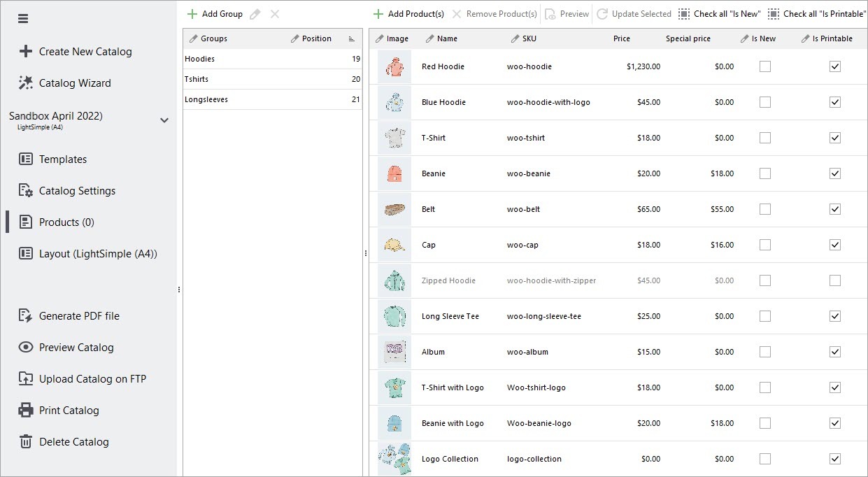
Task: Open the Templates section
Action: tap(63, 159)
